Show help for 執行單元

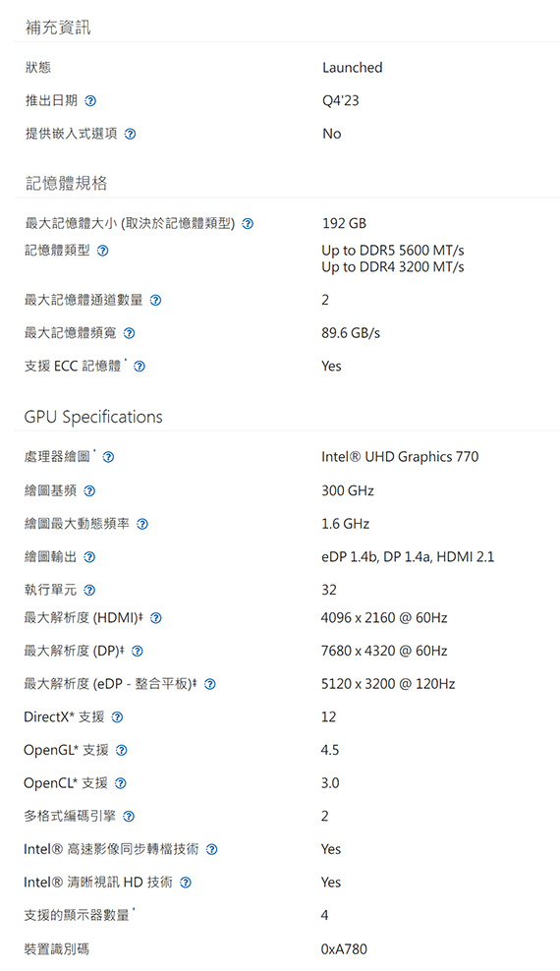point(89,590)
